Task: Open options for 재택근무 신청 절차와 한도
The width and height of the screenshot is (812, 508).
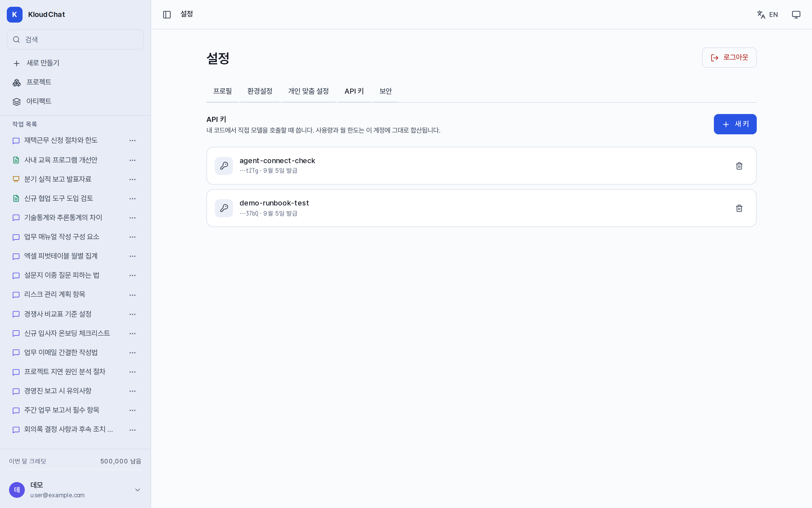Action: [x=133, y=141]
